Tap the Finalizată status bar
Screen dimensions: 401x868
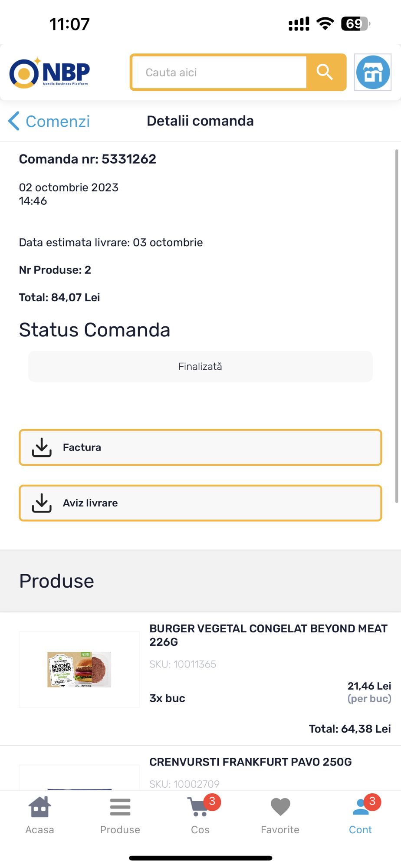pyautogui.click(x=200, y=367)
